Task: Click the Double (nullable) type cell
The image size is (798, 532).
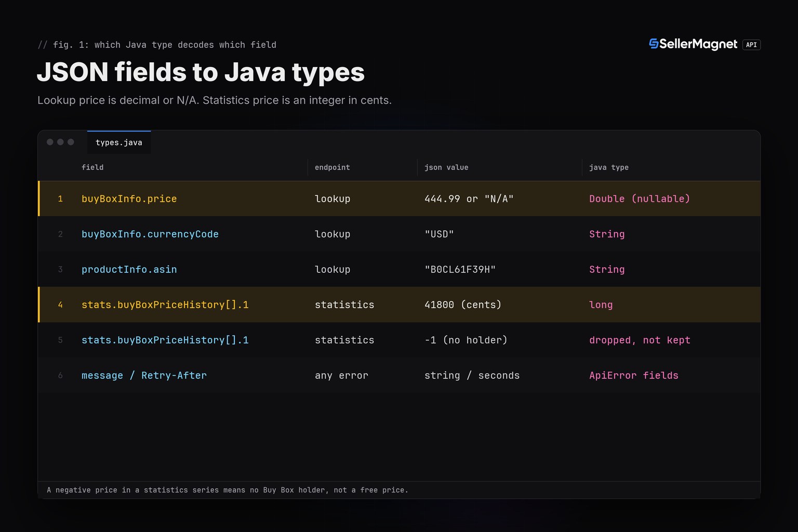Action: [x=640, y=198]
